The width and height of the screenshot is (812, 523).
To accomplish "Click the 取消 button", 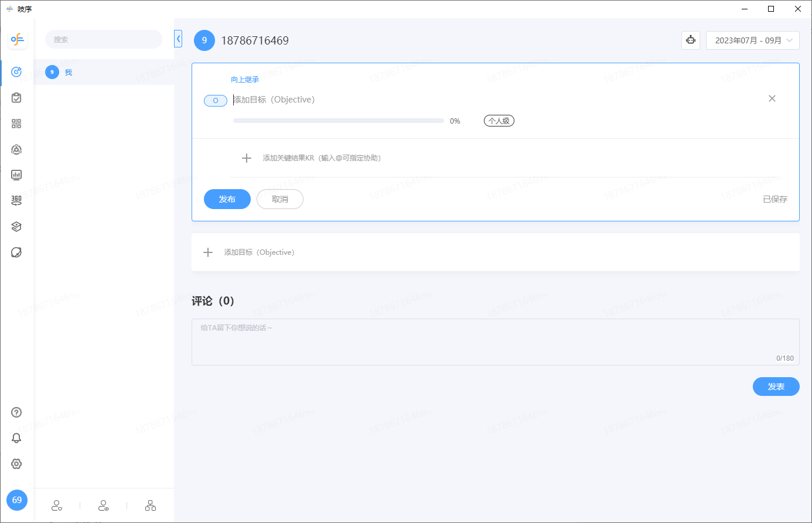I will coord(280,199).
